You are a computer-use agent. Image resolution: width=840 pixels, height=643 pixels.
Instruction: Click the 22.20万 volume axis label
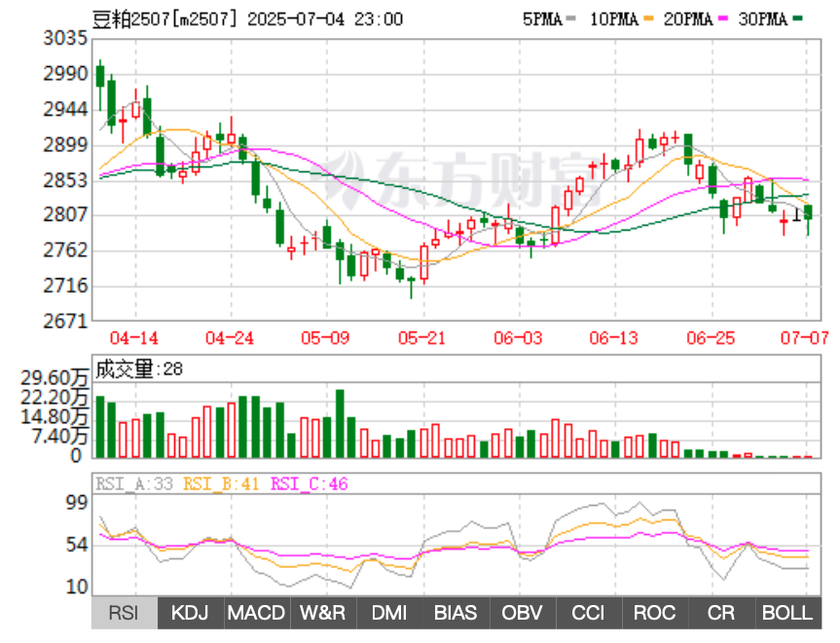tap(55, 398)
